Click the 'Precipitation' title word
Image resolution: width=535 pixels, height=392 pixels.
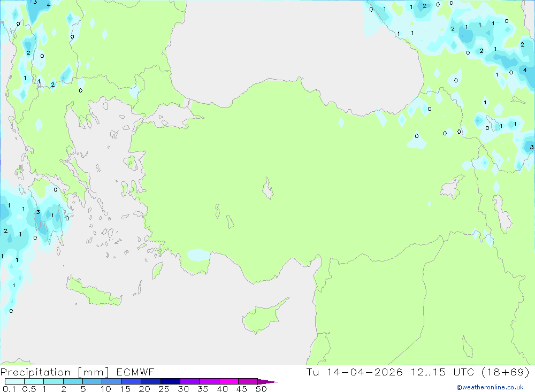pyautogui.click(x=35, y=372)
